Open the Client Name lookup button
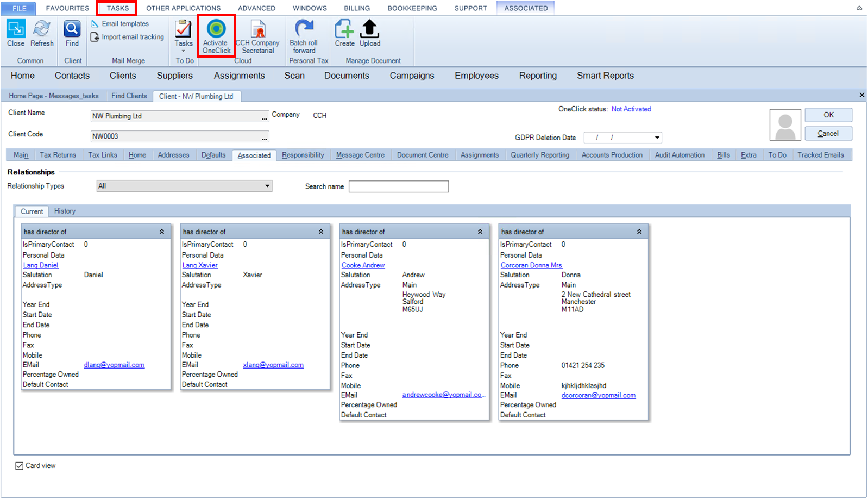The image size is (868, 499). coord(265,116)
